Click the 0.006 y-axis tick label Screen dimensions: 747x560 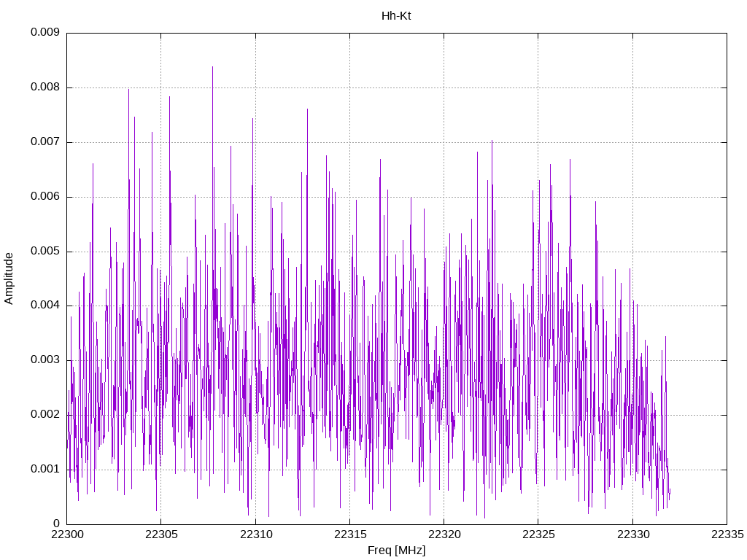click(45, 197)
